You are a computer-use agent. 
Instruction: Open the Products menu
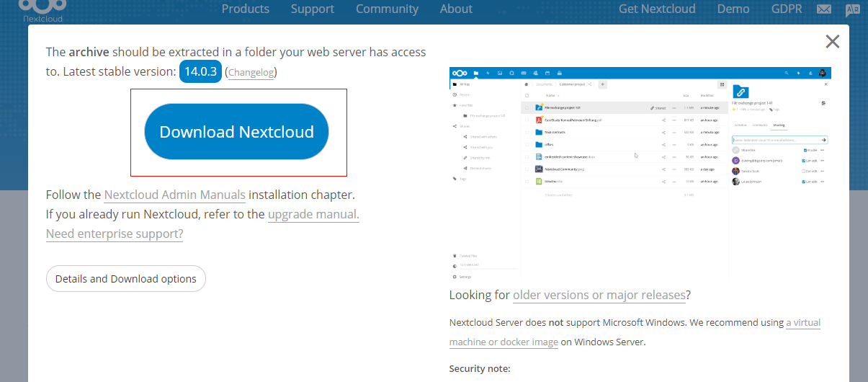[245, 9]
